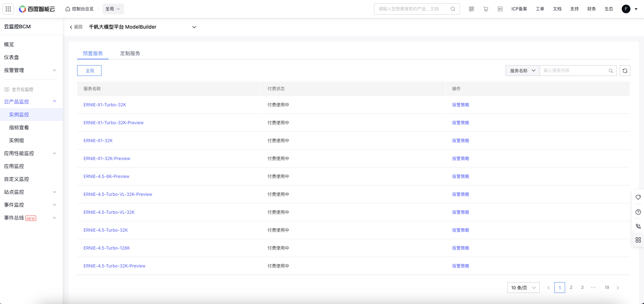The width and height of the screenshot is (644, 304).
Task: Open the shopping cart icon
Action: (486, 9)
